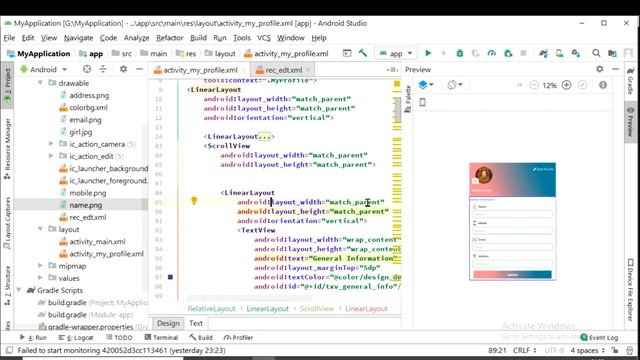Open Preview panel settings gear
This screenshot has height=360, width=640.
[600, 69]
